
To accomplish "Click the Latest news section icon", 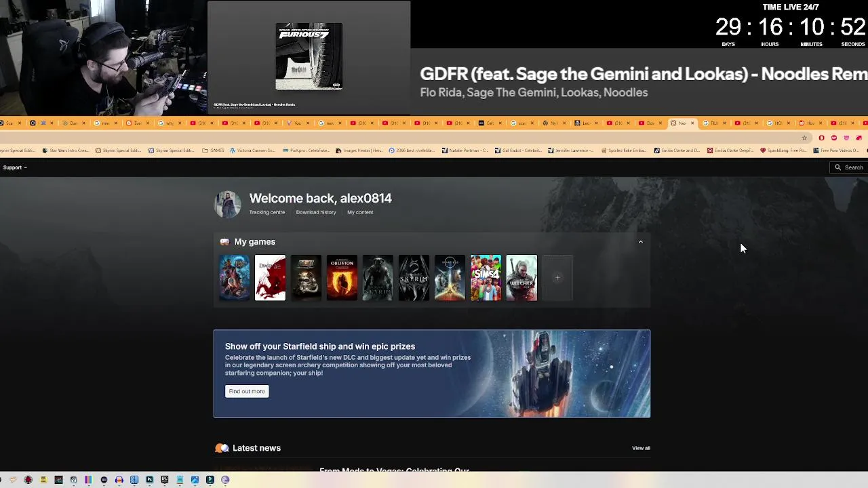I will click(222, 448).
